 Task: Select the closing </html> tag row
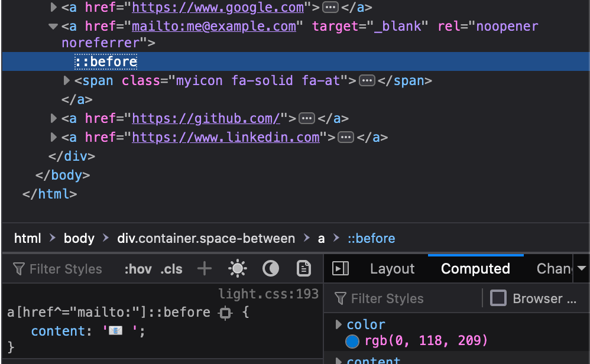tap(50, 194)
